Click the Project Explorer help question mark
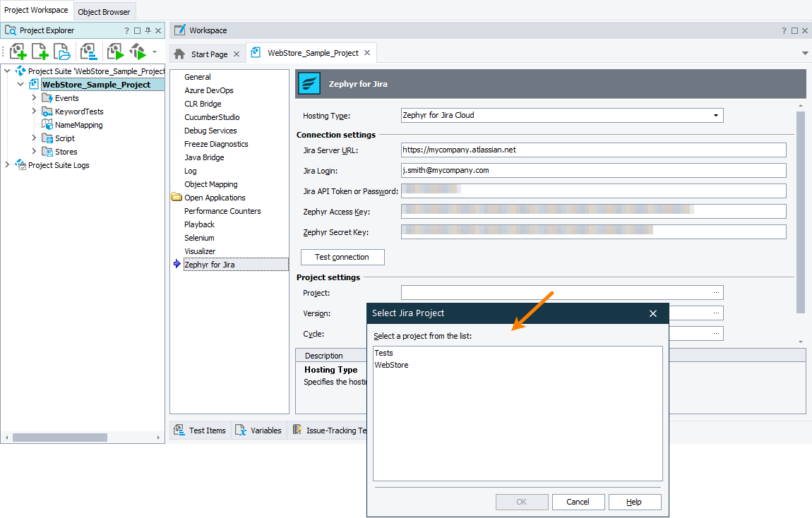This screenshot has width=812, height=518. click(126, 30)
